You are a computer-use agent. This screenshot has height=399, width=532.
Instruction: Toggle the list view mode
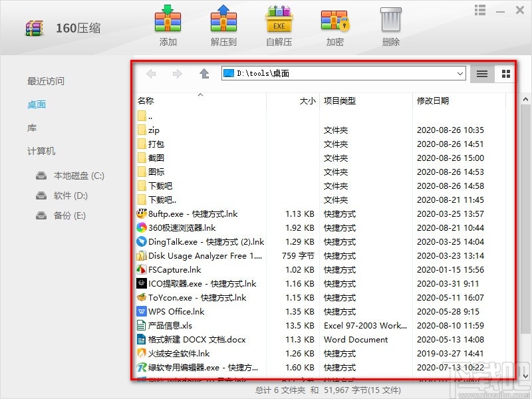pos(481,74)
